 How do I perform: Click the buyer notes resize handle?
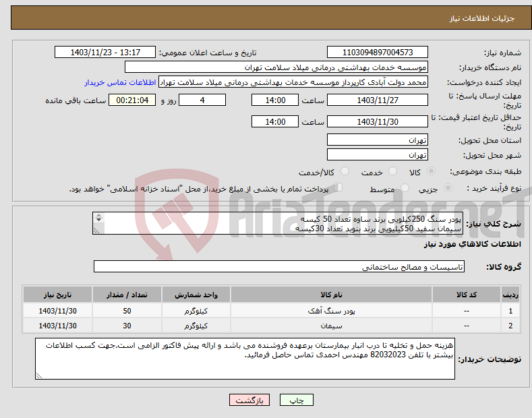coord(39,376)
